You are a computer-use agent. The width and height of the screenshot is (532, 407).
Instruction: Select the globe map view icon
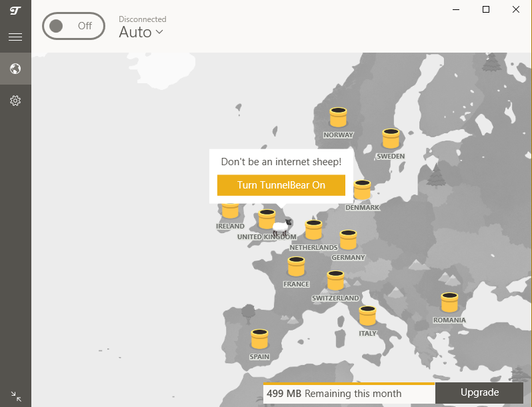15,69
